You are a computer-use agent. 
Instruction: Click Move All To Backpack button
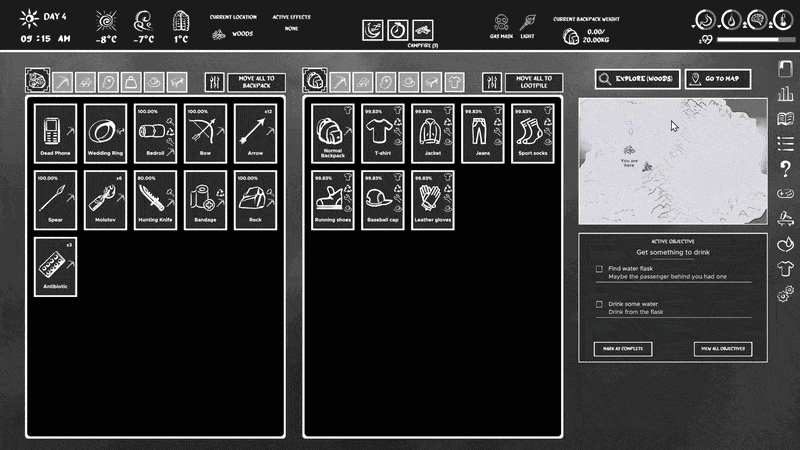click(x=256, y=82)
